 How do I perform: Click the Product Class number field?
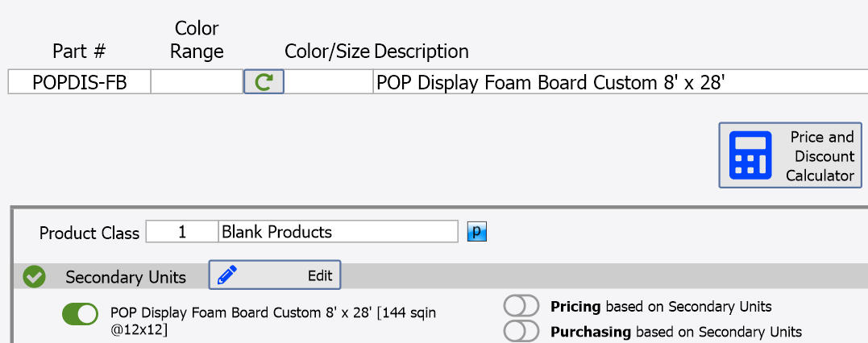pos(182,232)
